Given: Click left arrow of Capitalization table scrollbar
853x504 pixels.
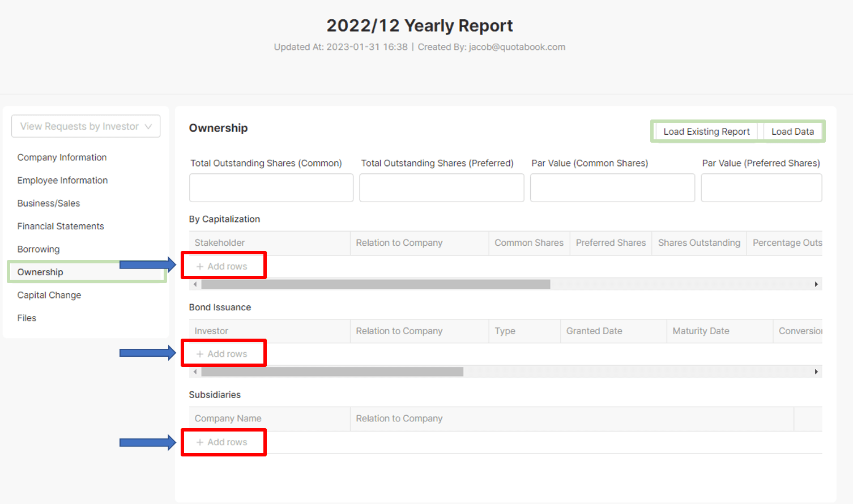Looking at the screenshot, I should (x=195, y=284).
